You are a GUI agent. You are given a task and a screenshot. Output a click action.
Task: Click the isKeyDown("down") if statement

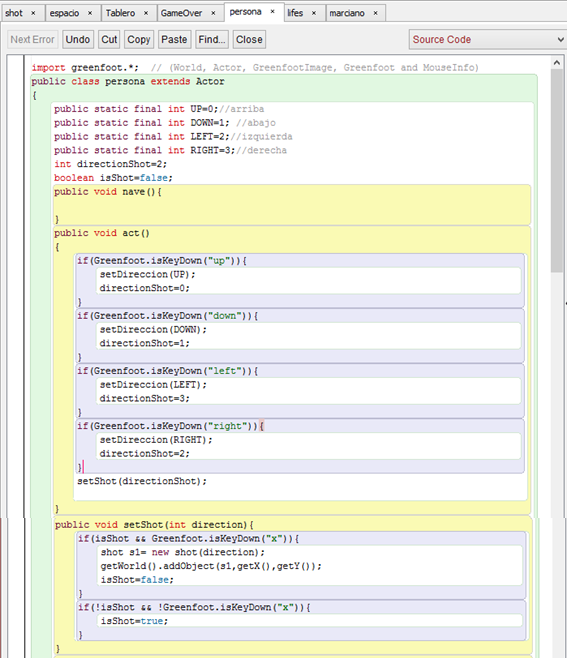click(167, 316)
